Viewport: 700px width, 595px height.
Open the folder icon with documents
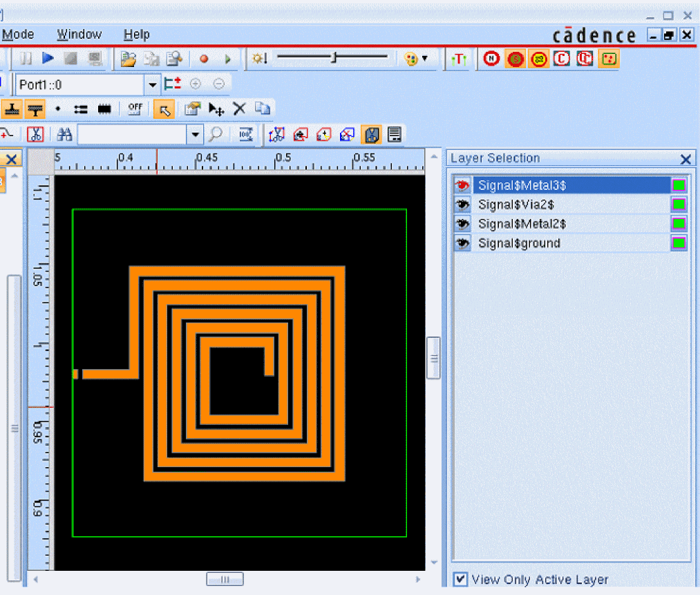point(128,59)
